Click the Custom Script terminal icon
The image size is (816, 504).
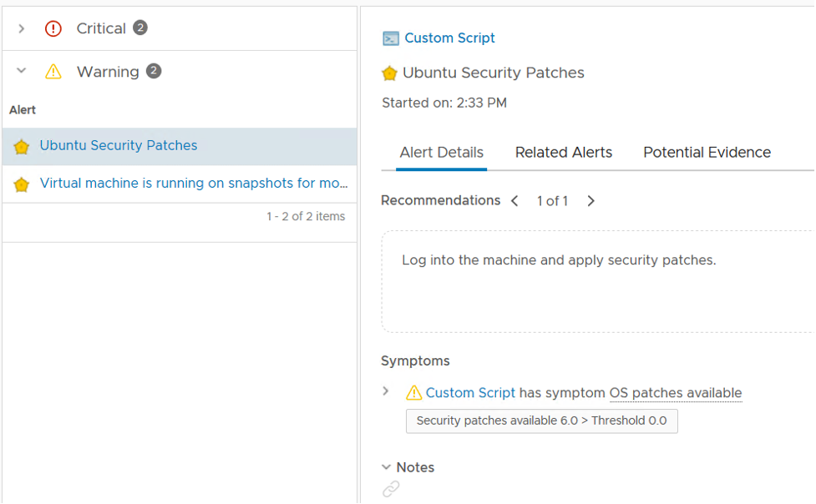[390, 38]
